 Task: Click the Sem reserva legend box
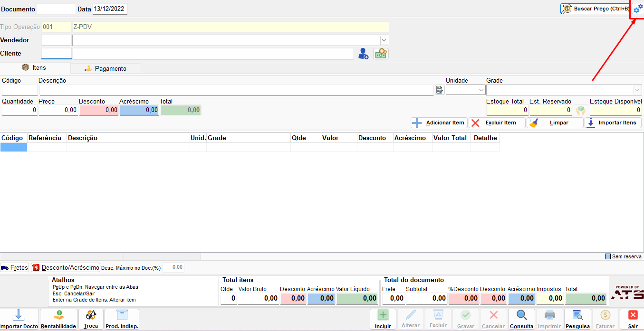pos(608,256)
